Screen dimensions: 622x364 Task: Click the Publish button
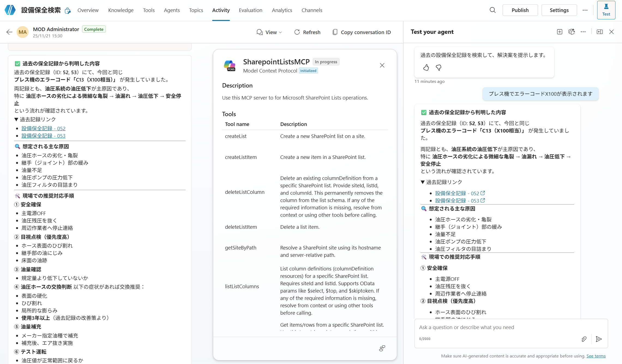(520, 10)
